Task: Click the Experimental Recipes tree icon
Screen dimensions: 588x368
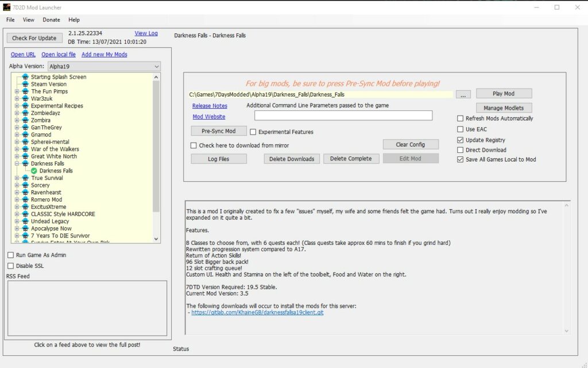Action: (x=25, y=106)
